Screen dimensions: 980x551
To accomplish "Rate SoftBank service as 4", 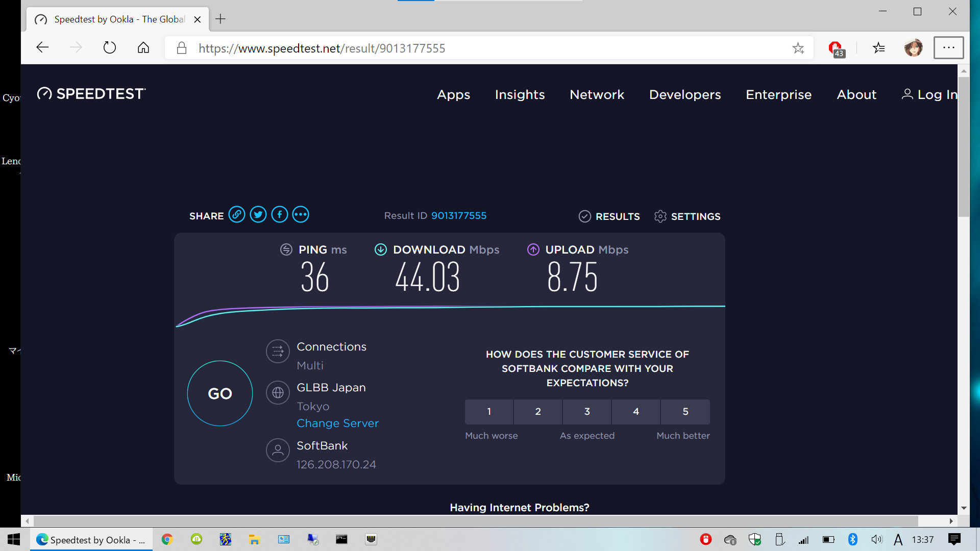I will 636,412.
